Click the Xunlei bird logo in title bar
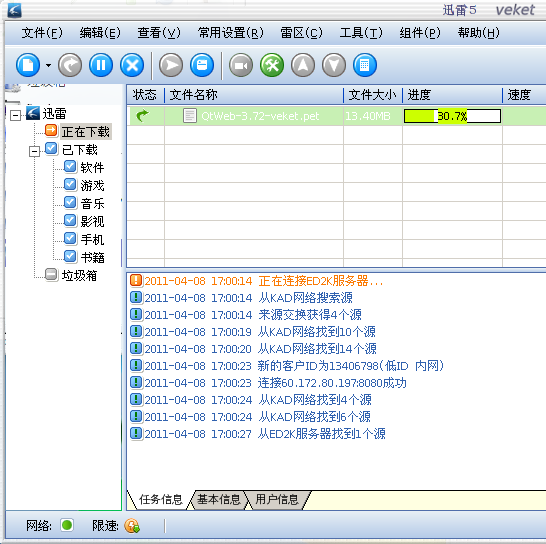 click(x=14, y=10)
